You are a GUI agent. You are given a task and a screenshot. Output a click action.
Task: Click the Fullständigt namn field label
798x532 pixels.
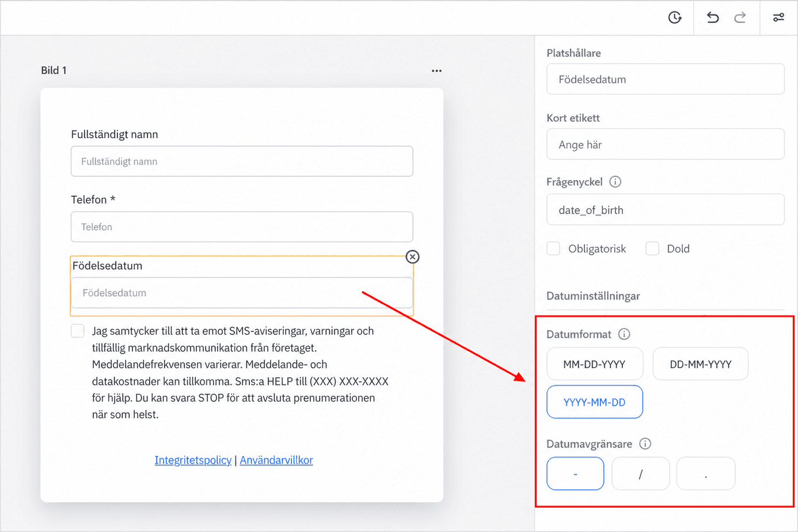coord(114,134)
